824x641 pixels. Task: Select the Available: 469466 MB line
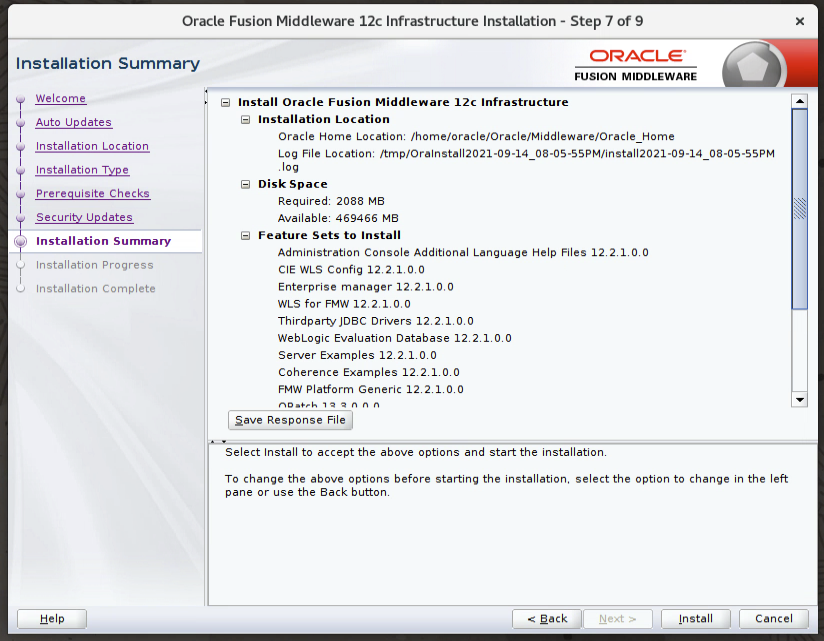[x=338, y=218]
